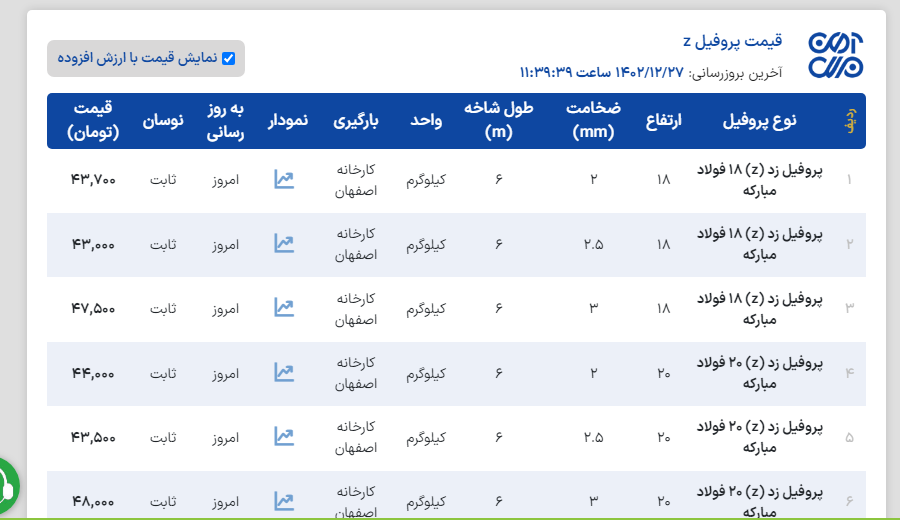Open chart icon in the 43,500 toman row
Screen dimensions: 900x520
tap(284, 437)
